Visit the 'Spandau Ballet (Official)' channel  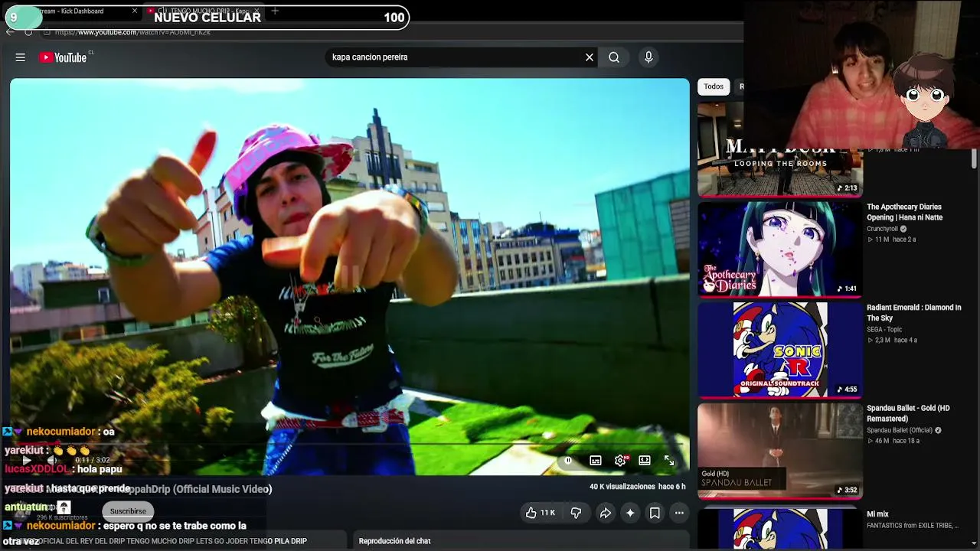900,431
